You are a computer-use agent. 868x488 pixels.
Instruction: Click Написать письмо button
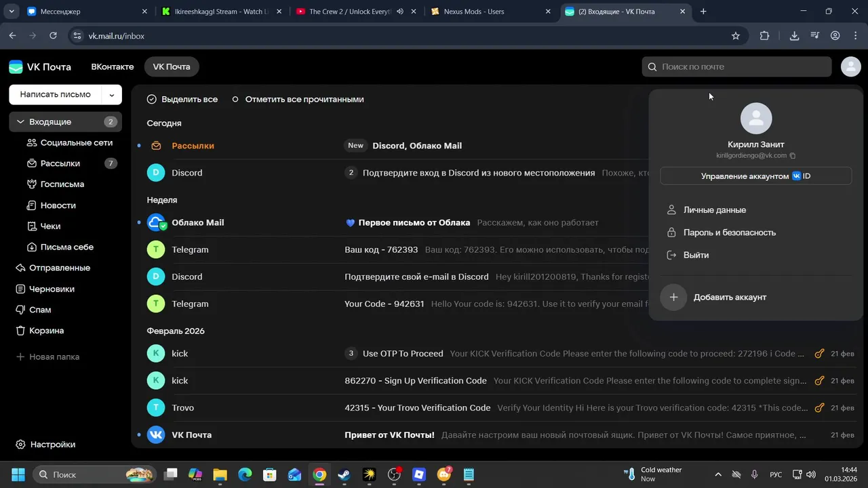tap(56, 95)
